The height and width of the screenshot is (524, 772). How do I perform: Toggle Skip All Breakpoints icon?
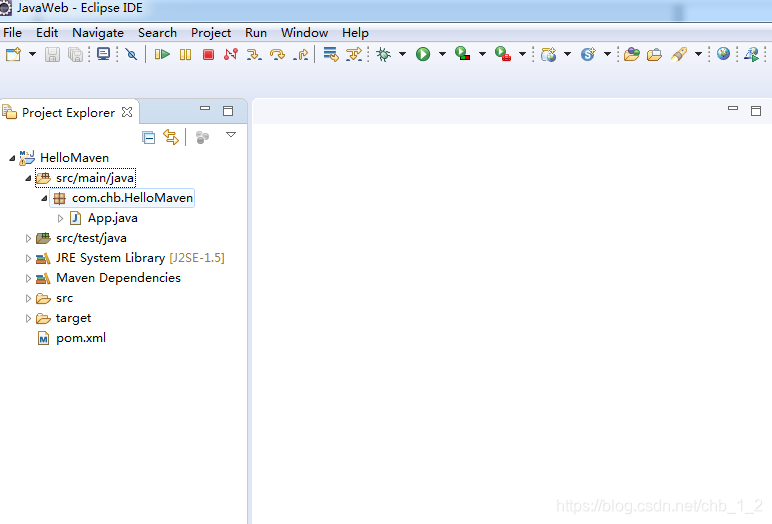pyautogui.click(x=131, y=54)
